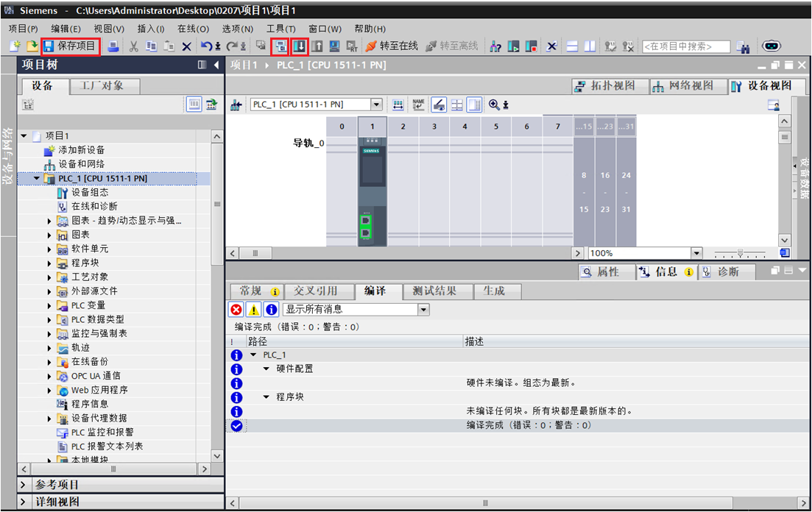Click the Accessible devices icon
Screen dimensions: 812x512
coord(495,46)
